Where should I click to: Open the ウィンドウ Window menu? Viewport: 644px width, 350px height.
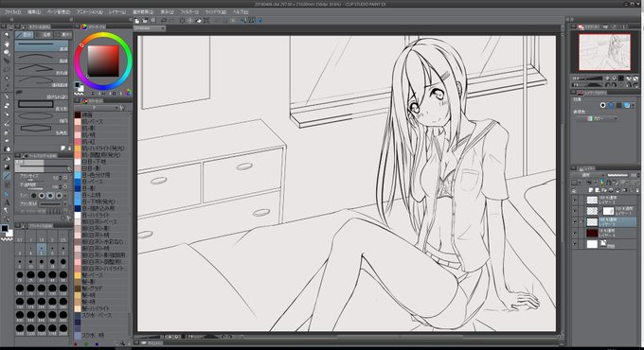pyautogui.click(x=216, y=12)
